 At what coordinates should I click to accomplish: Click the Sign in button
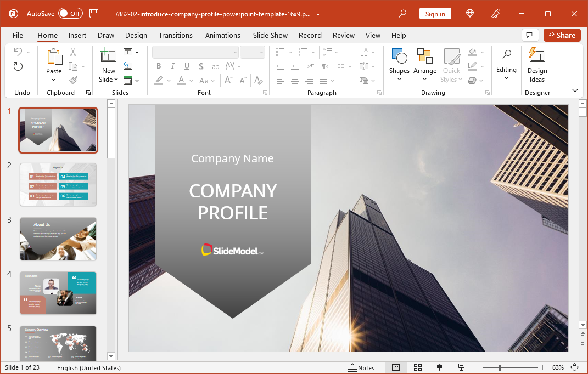pyautogui.click(x=435, y=14)
